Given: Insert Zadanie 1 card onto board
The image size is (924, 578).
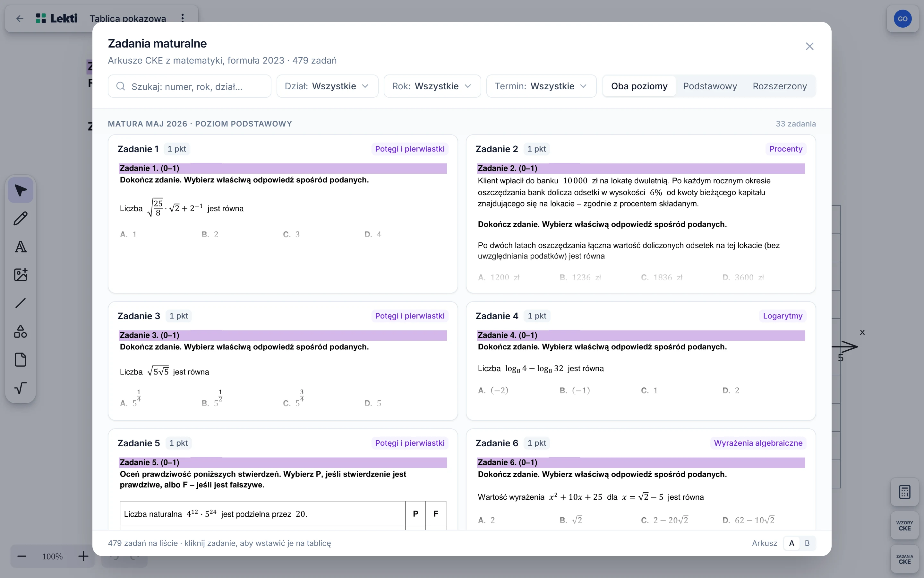Looking at the screenshot, I should tap(283, 214).
